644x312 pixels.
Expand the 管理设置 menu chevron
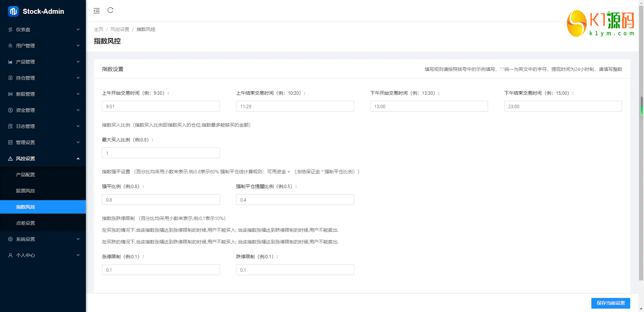78,142
